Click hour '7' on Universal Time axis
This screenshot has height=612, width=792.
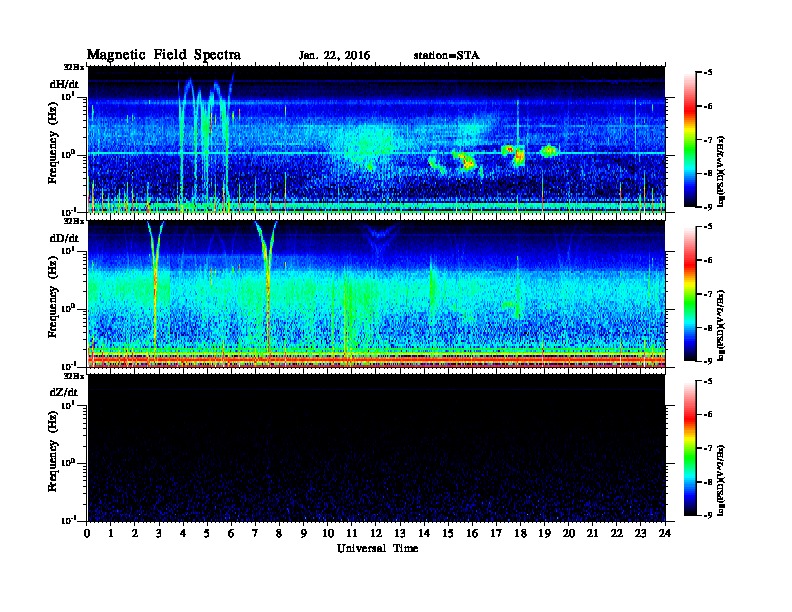(255, 533)
